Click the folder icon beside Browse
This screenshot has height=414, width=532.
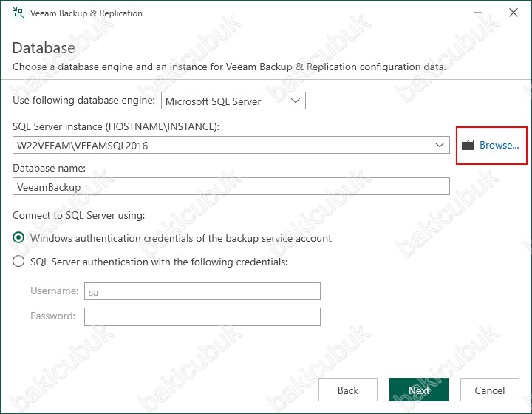pyautogui.click(x=468, y=145)
